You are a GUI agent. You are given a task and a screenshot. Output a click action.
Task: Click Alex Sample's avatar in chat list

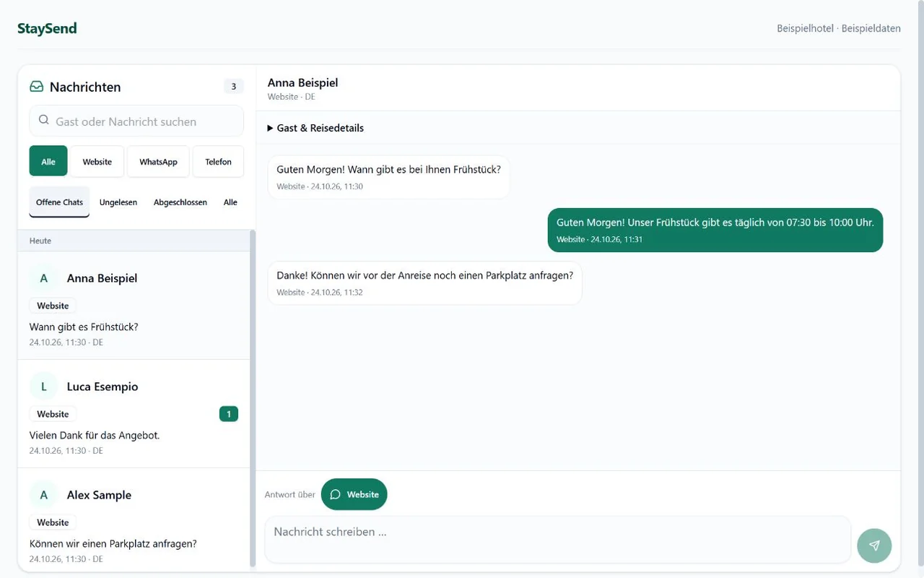(x=44, y=495)
